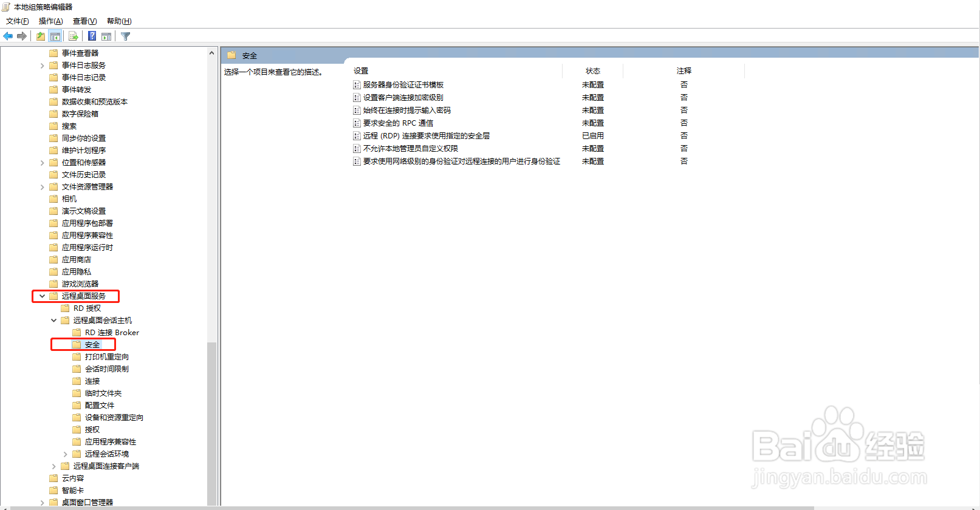
Task: Click the folder icon of 临时文件夹
Action: pos(77,393)
